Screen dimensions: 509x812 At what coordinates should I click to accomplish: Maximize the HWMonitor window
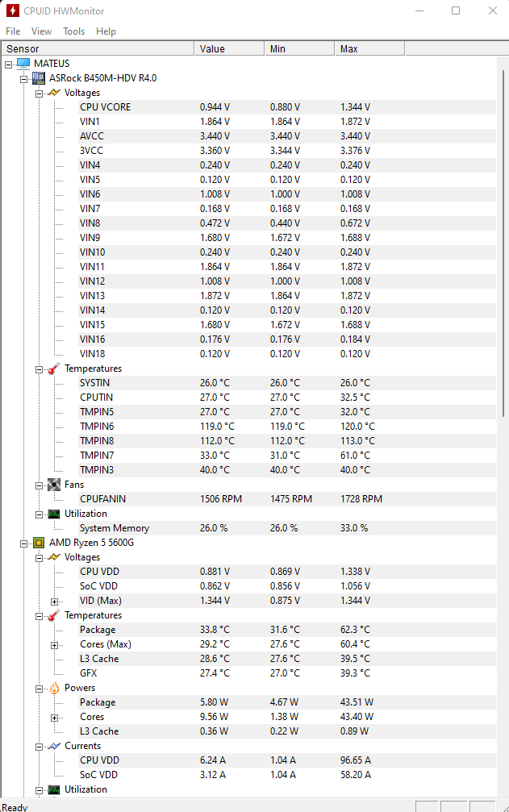(456, 10)
